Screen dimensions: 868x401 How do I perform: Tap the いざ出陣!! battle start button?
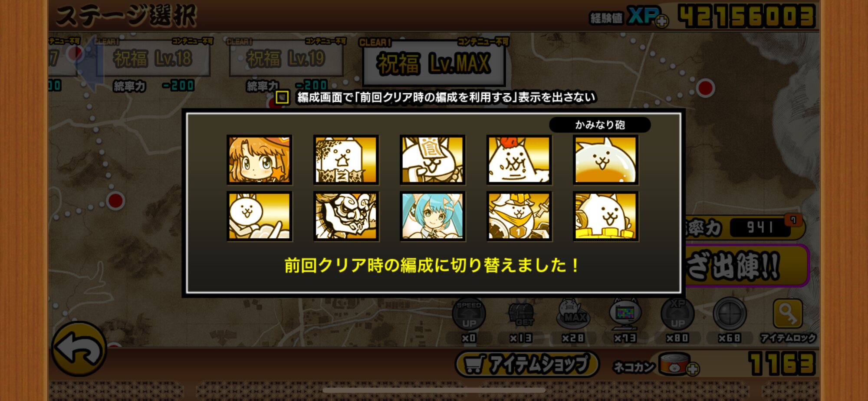[x=746, y=265]
